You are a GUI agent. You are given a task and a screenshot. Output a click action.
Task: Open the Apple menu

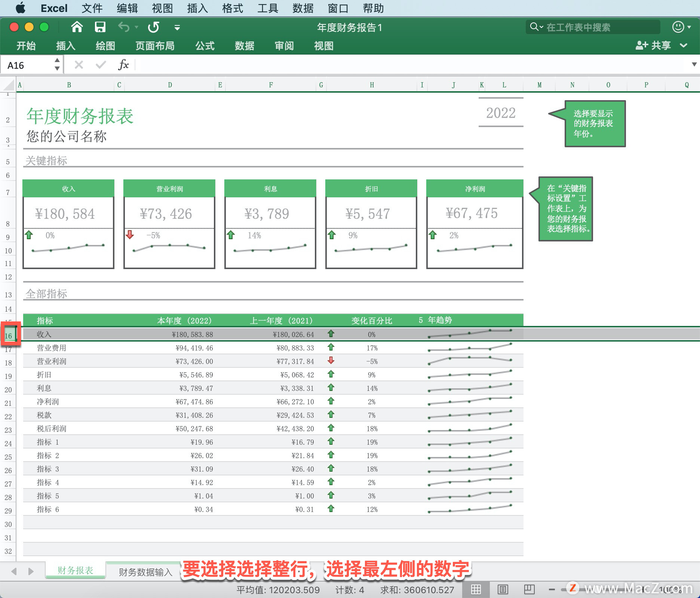coord(21,8)
